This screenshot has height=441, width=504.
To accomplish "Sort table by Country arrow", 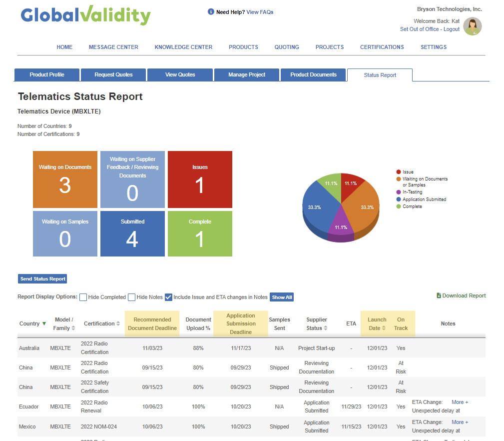I will coord(44,323).
